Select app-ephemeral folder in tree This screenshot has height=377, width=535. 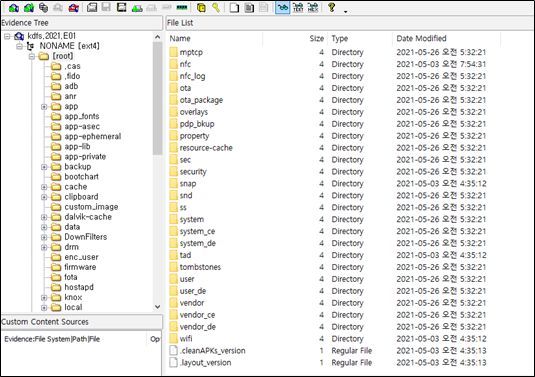pos(86,136)
